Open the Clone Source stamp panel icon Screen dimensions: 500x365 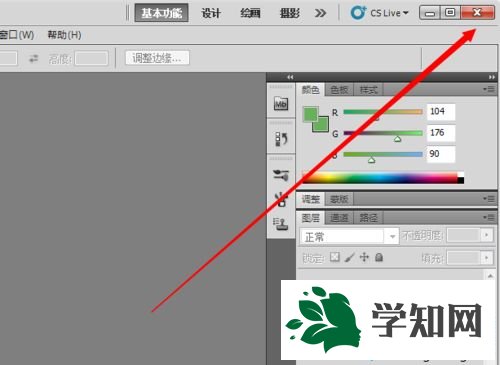point(281,223)
